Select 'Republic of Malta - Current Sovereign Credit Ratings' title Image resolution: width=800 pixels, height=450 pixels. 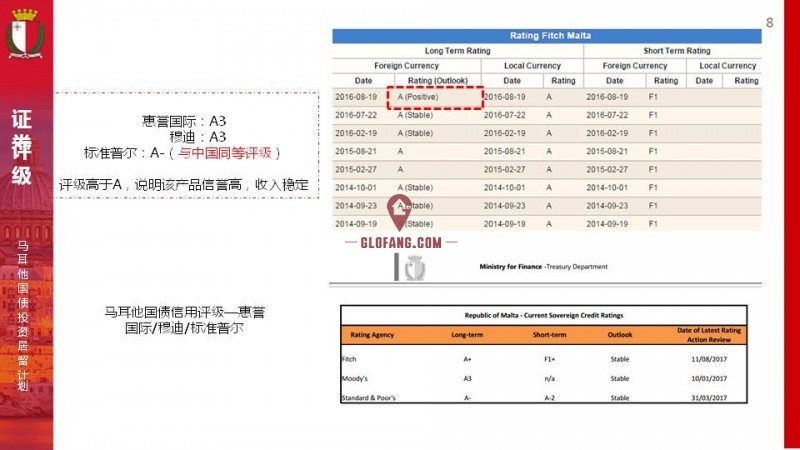point(543,315)
